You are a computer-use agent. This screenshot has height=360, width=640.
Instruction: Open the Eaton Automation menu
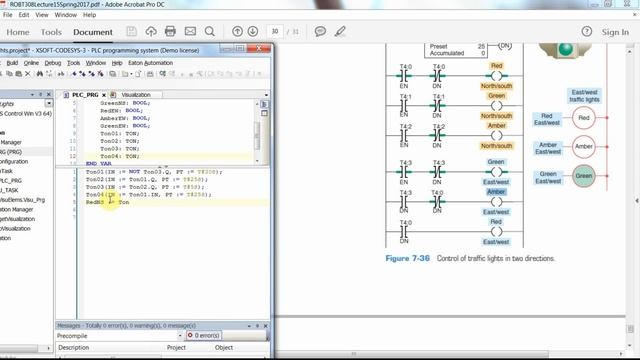pos(151,63)
